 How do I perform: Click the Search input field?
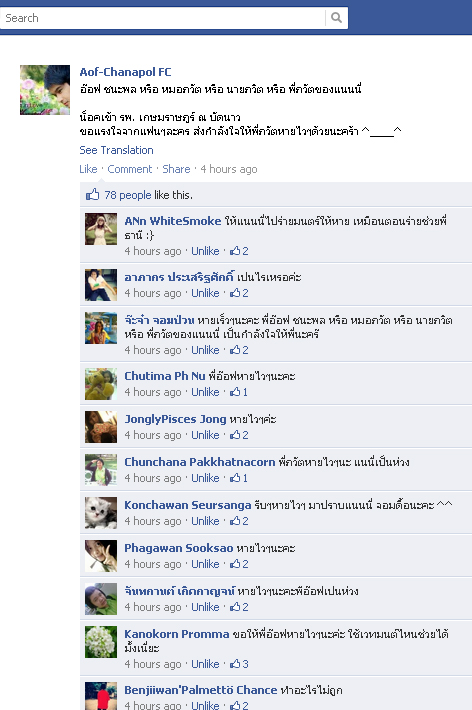click(162, 18)
